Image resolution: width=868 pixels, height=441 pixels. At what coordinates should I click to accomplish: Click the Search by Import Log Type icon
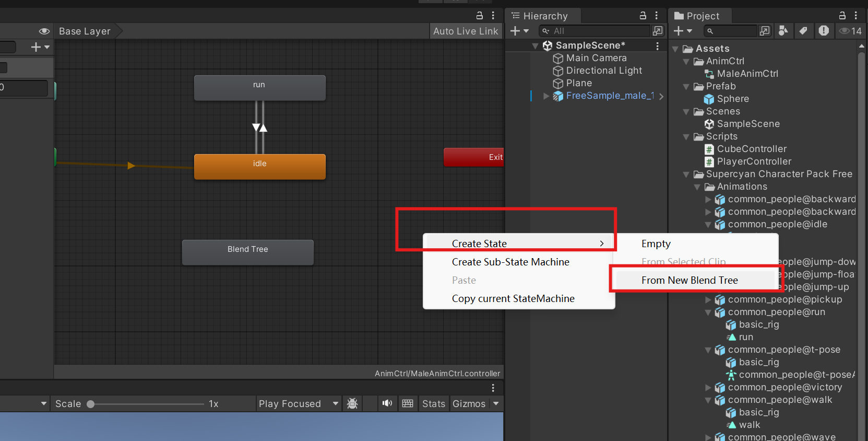[x=824, y=31]
